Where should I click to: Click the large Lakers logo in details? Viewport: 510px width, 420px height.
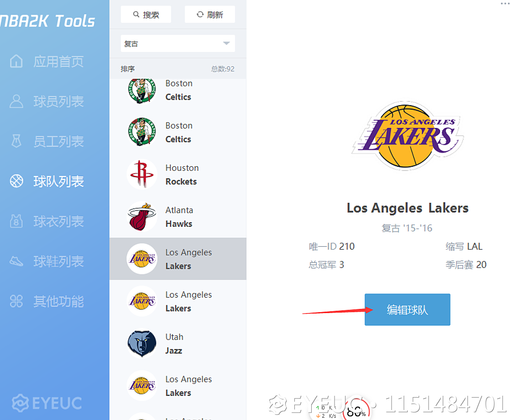[x=408, y=135]
